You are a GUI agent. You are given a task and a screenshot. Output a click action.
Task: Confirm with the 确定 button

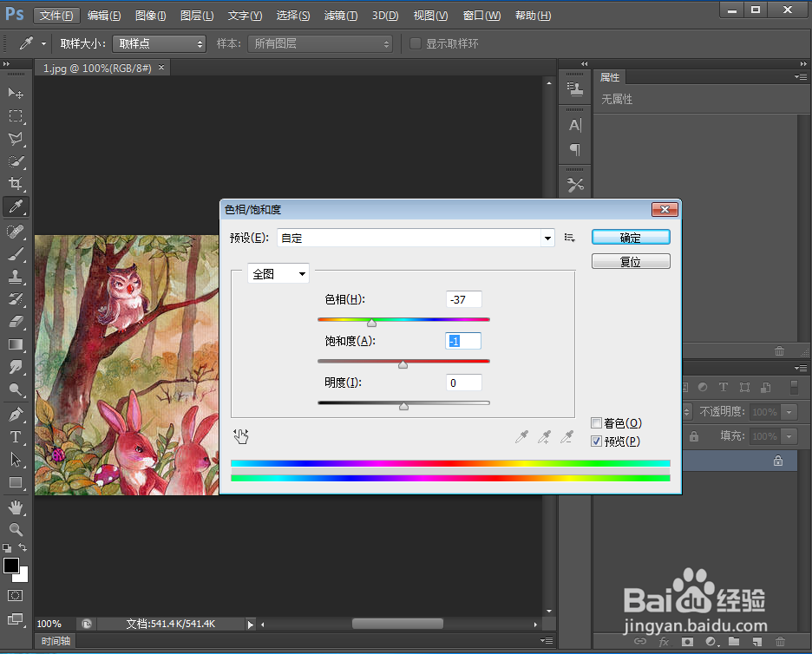coord(631,237)
